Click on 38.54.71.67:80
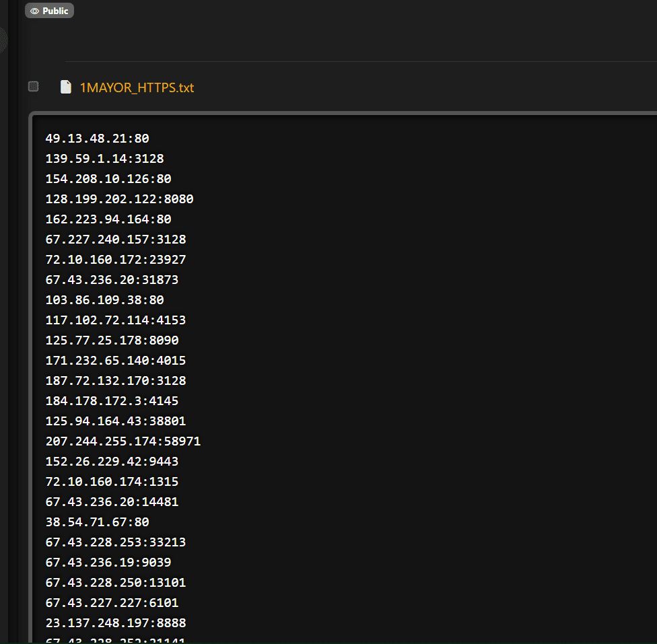Image resolution: width=657 pixels, height=644 pixels. (x=97, y=522)
